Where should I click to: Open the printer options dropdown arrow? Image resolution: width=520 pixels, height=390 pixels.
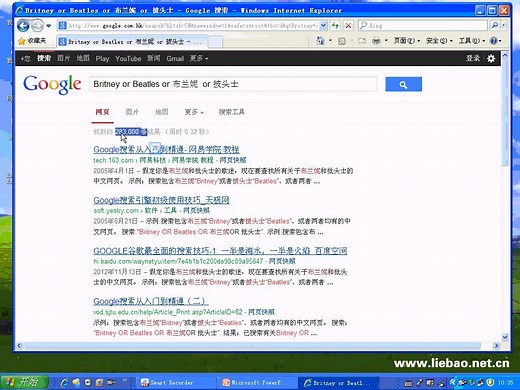[x=386, y=41]
